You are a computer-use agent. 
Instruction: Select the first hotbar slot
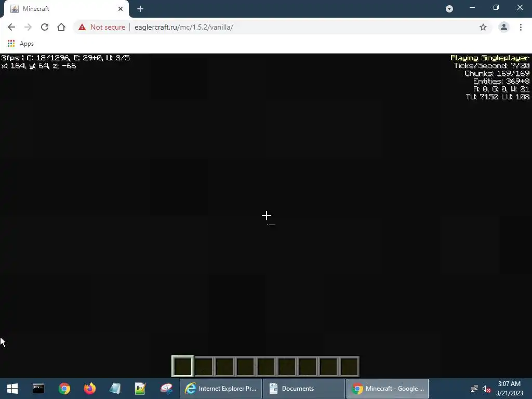(183, 366)
